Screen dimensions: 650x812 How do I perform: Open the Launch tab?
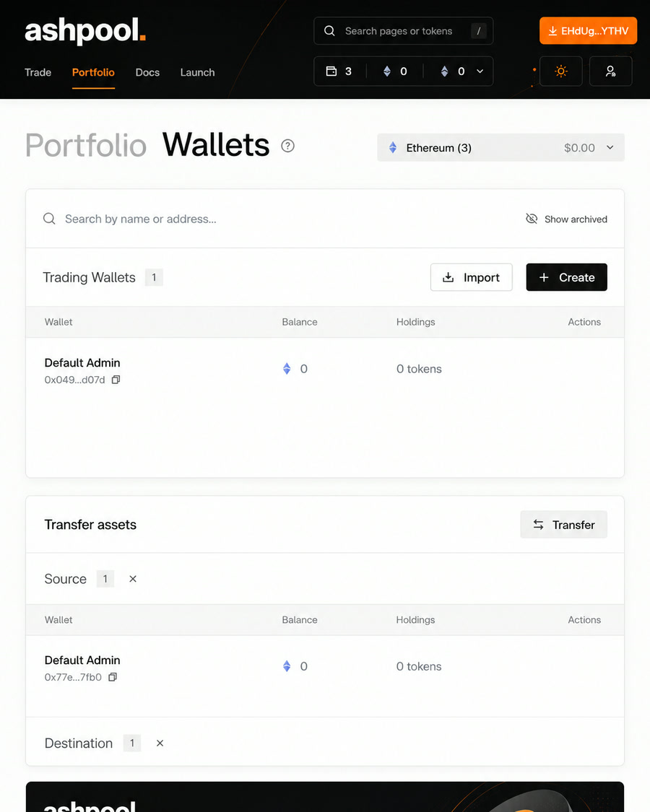pyautogui.click(x=197, y=72)
